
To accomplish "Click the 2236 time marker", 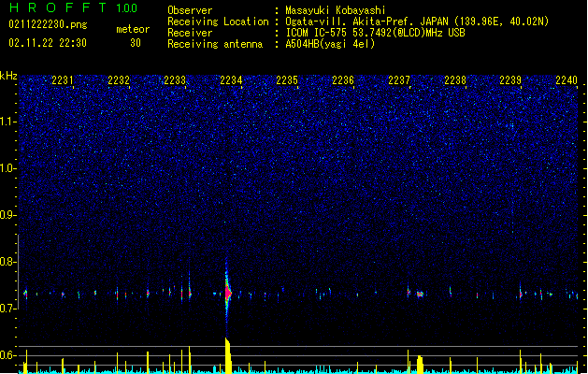I will click(x=343, y=80).
